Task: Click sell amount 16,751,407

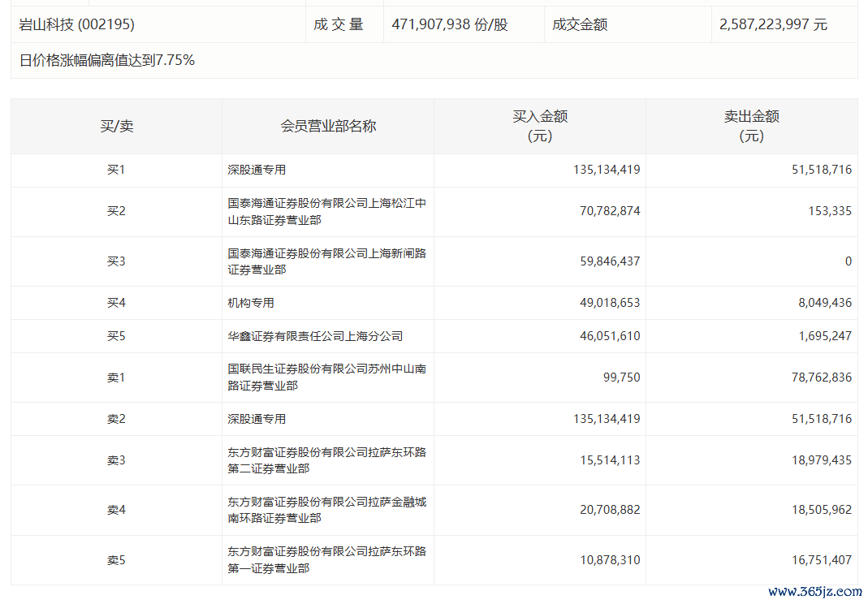Action: pyautogui.click(x=822, y=560)
